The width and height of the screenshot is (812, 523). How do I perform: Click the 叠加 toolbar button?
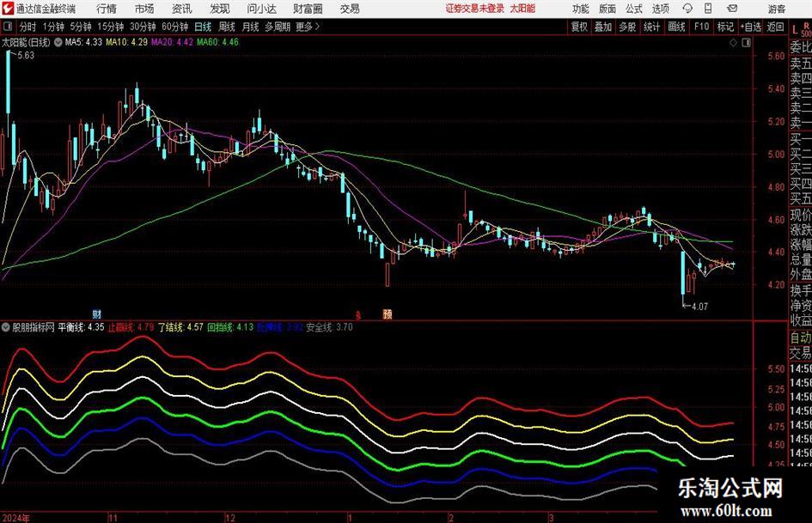(x=603, y=27)
